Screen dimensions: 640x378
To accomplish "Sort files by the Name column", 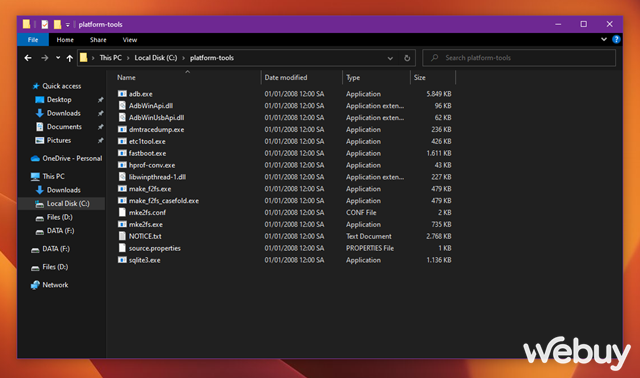I will [x=126, y=78].
